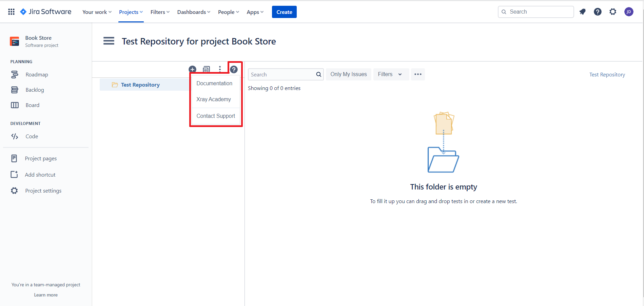Open the Filters dropdown in test list
644x306 pixels.
click(391, 74)
